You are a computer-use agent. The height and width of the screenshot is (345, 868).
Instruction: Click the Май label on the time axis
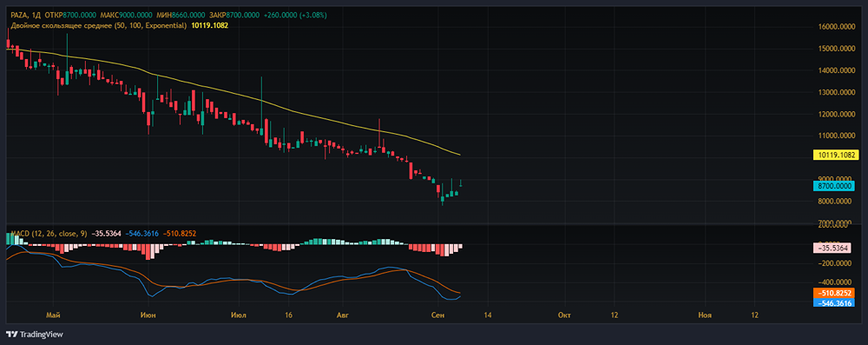54,315
